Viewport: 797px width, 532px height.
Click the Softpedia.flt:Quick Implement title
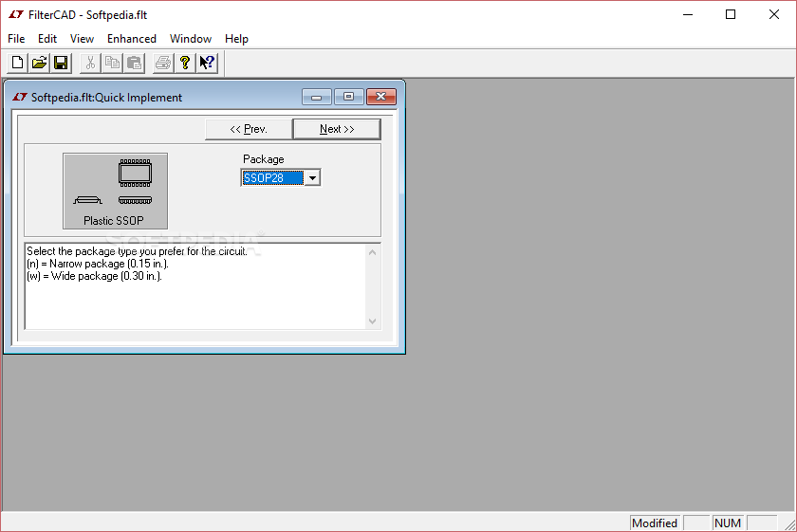[x=106, y=98]
